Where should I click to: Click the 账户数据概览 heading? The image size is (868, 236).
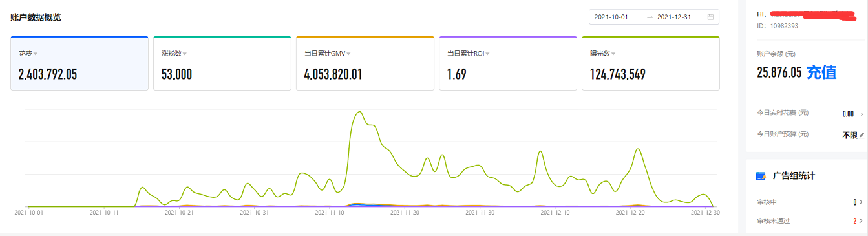click(x=36, y=17)
